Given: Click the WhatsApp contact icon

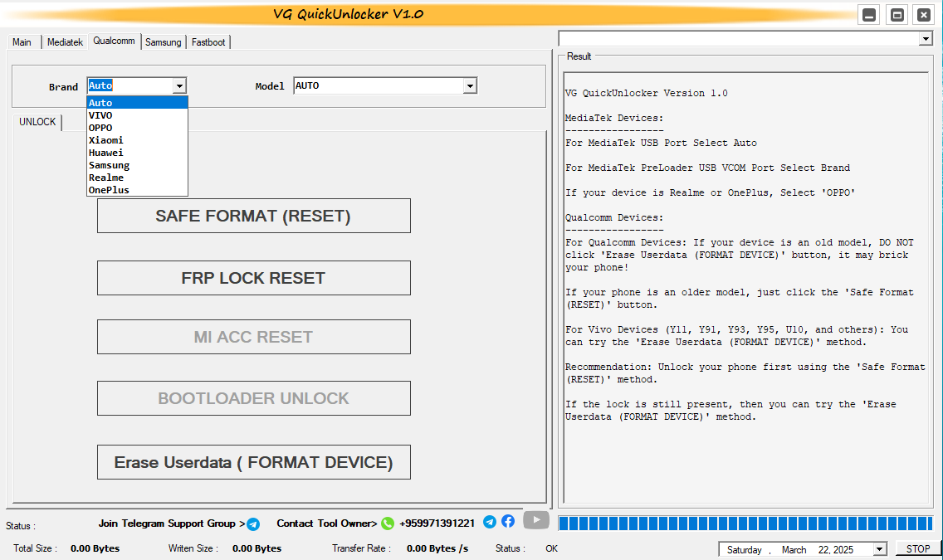Looking at the screenshot, I should [387, 523].
